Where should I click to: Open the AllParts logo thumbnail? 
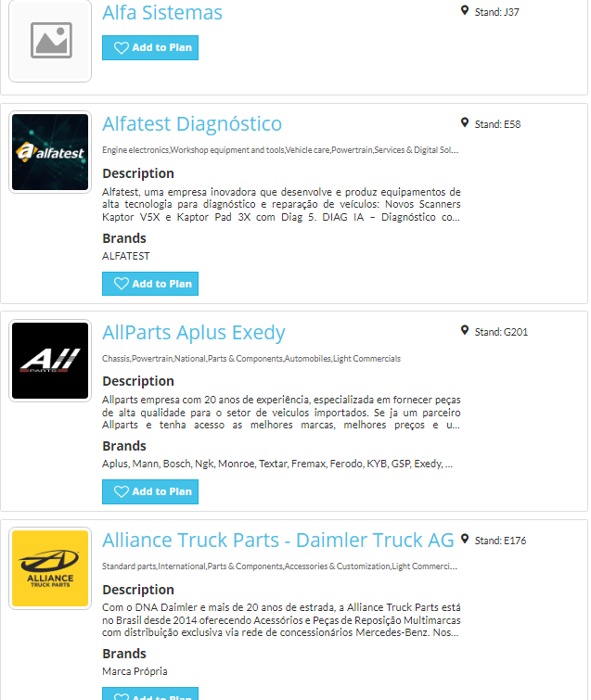50,361
